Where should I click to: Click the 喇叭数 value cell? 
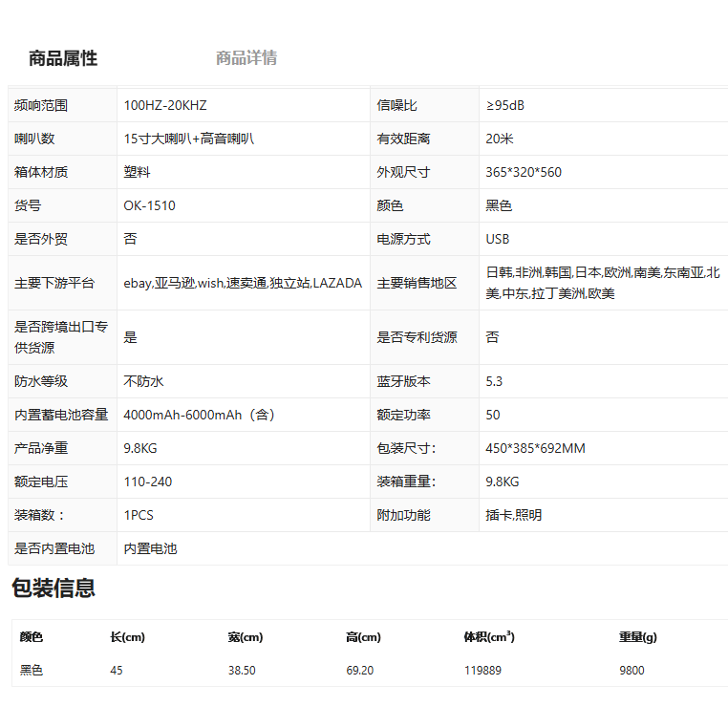188,139
